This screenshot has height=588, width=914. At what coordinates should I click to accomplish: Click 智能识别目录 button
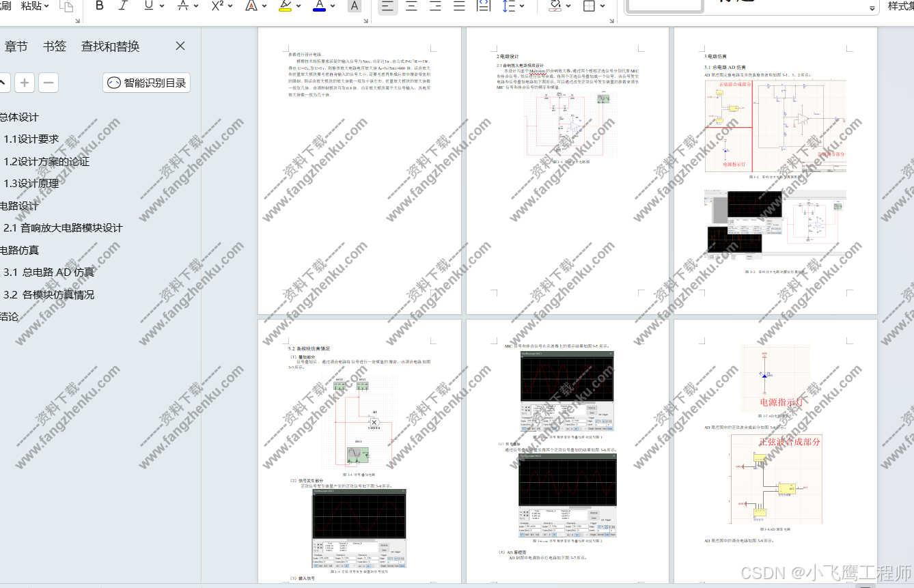tap(147, 83)
